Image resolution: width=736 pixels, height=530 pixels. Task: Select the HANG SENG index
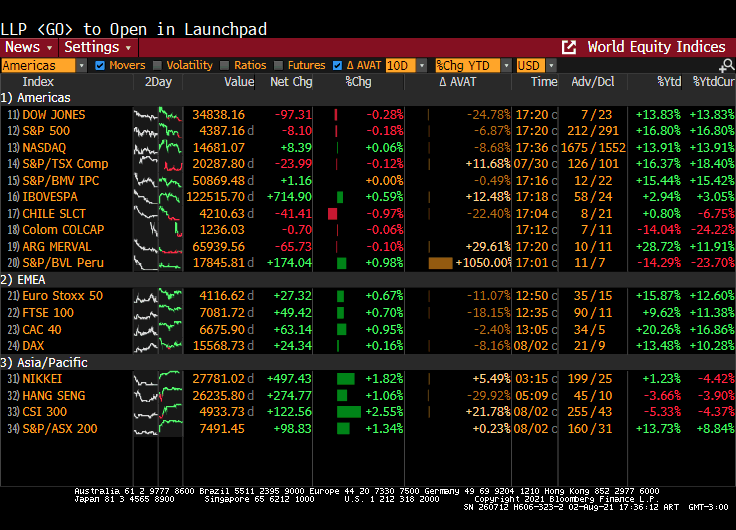54,396
